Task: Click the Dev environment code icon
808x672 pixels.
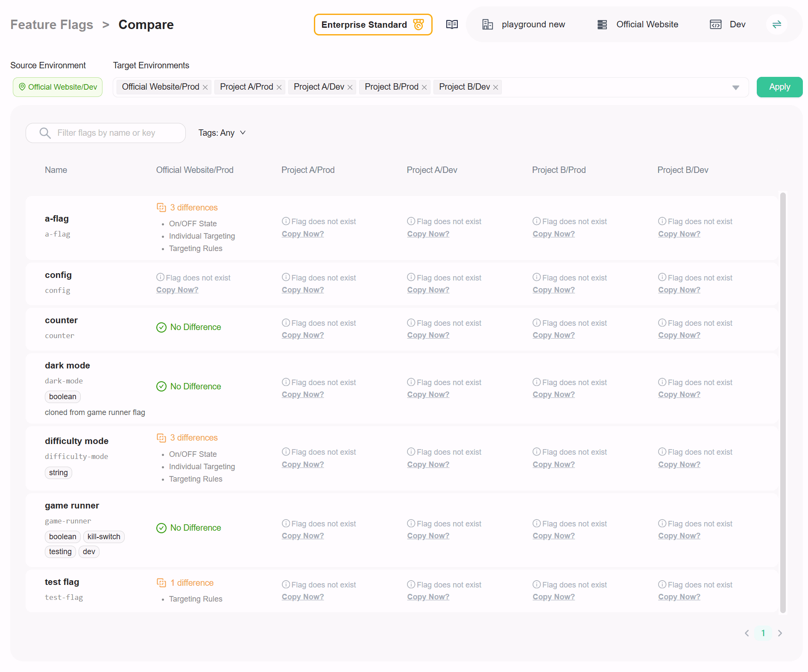Action: [x=715, y=24]
